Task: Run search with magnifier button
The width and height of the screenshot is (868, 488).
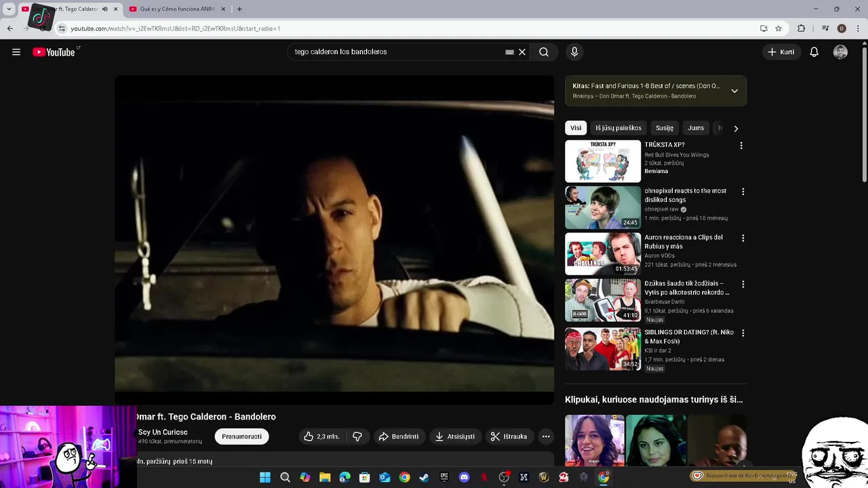Action: coord(544,52)
